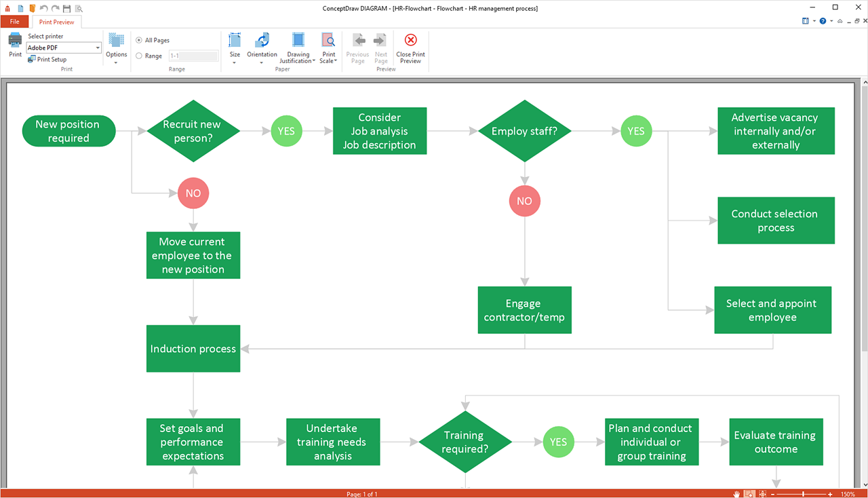Click the ConceptDraw app logo icon
Viewport: 868px width, 498px height.
[x=7, y=8]
